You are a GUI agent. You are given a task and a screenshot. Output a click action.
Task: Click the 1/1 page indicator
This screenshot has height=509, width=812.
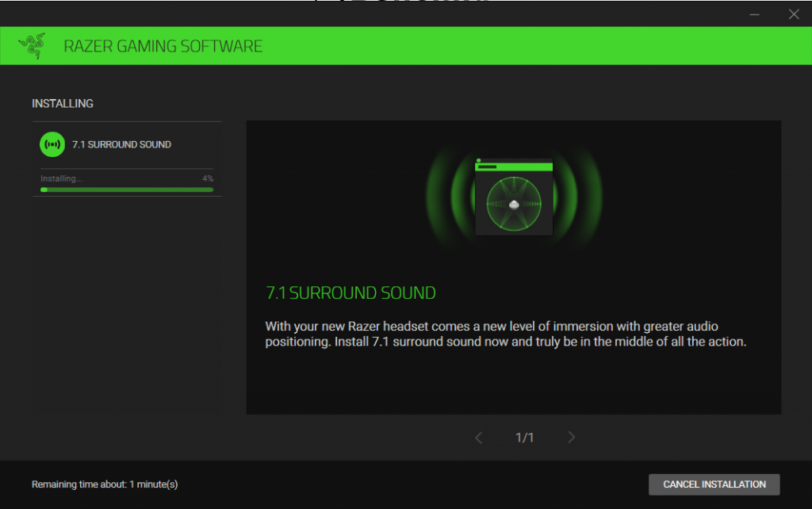524,438
